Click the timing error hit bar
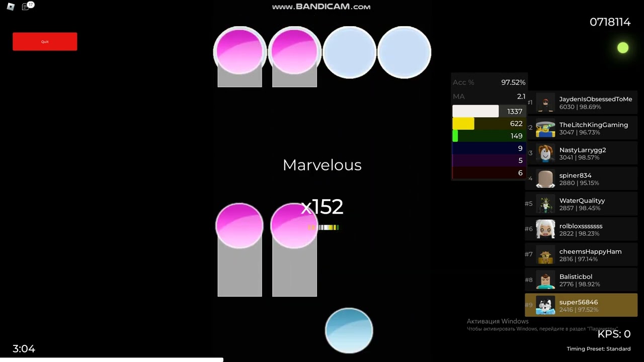 click(323, 228)
